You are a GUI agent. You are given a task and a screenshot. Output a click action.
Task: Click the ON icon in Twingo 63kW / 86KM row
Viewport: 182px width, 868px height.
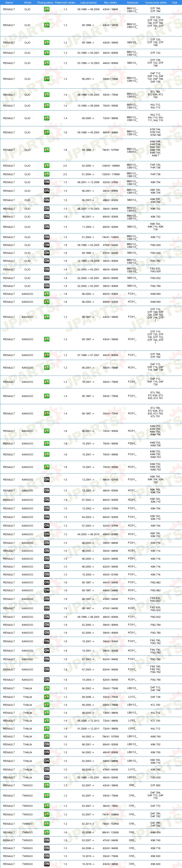tap(47, 864)
